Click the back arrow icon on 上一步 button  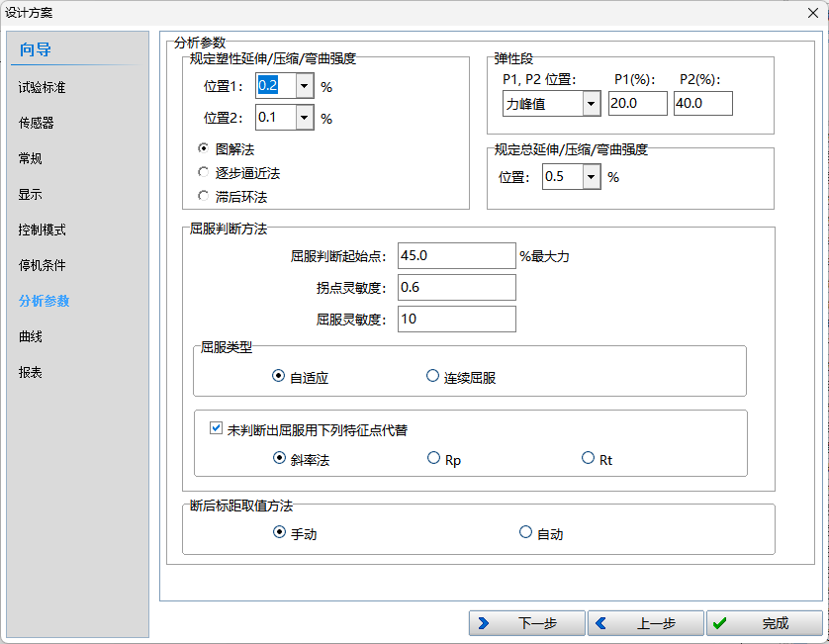pyautogui.click(x=600, y=623)
